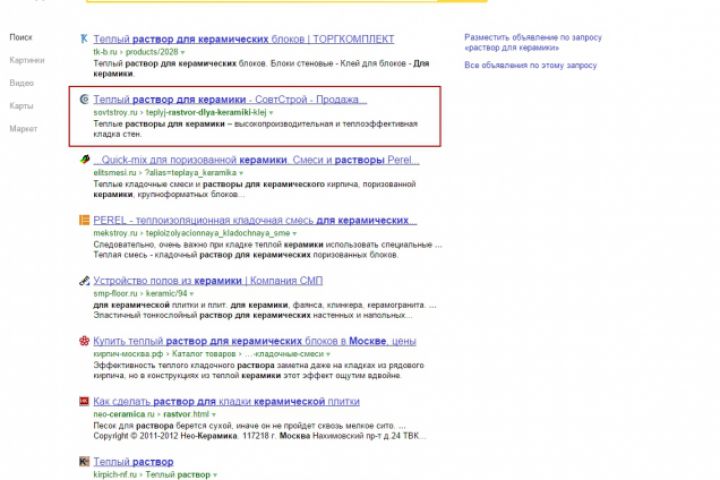Switch to Картинки search tab
The image size is (720, 480).
(27, 60)
